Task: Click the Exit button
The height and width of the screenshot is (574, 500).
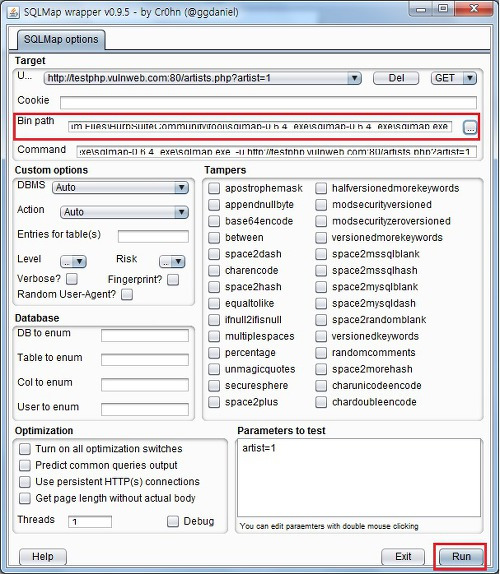Action: [403, 557]
